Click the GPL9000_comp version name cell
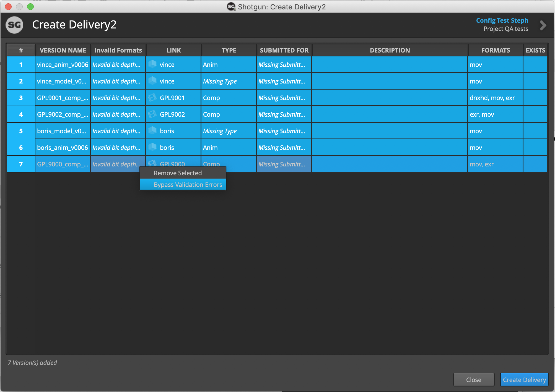This screenshot has height=392, width=555. 63,164
